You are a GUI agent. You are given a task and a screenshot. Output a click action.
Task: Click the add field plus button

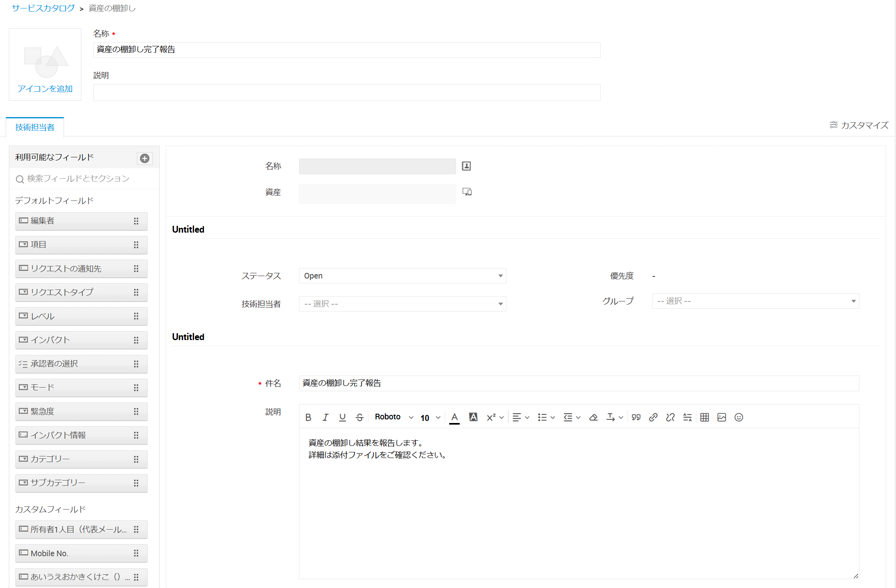pos(145,158)
